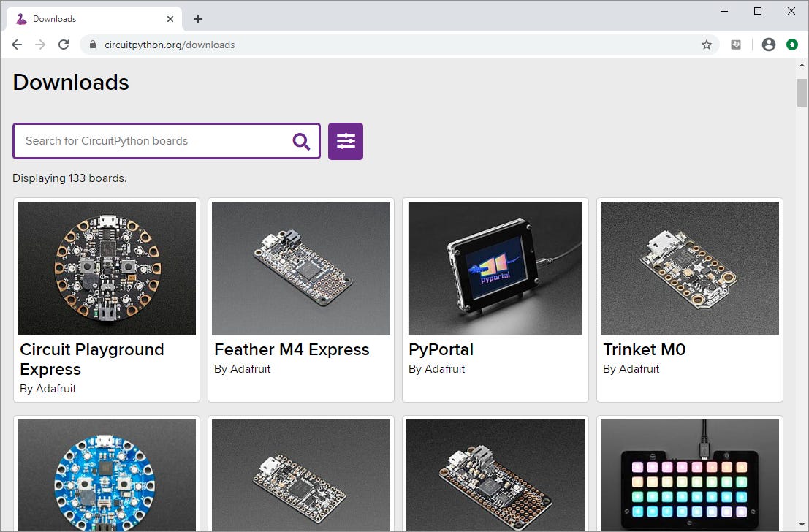Click the CircuitPython snake favicon on the tab
Image resolution: width=809 pixels, height=532 pixels.
pos(21,19)
